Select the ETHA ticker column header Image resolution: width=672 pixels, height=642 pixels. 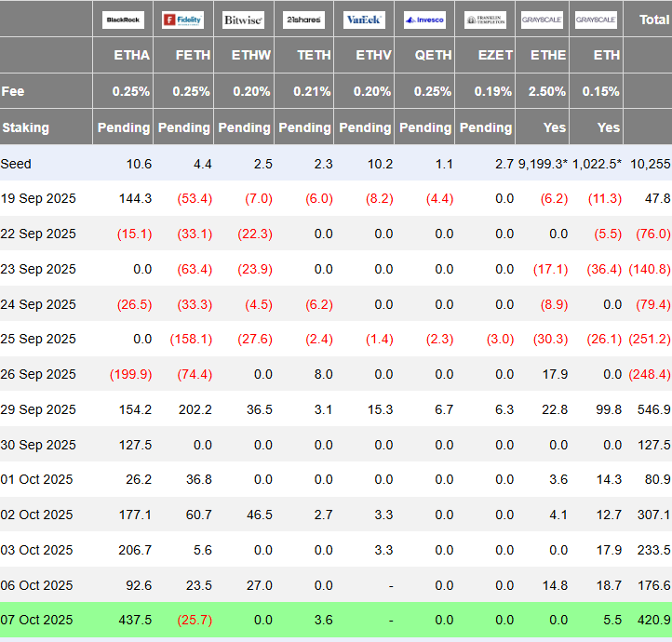point(131,55)
